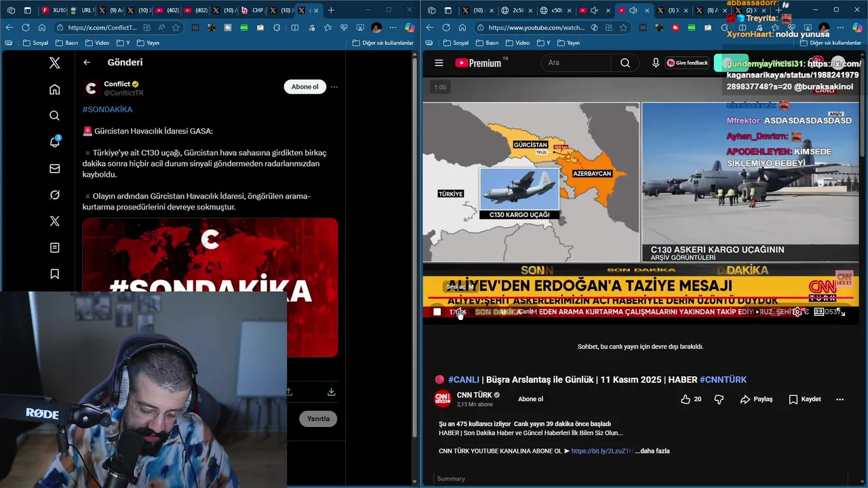This screenshot has width=868, height=488.
Task: Open the #CNNTURK hashtag in title
Action: pyautogui.click(x=723, y=380)
